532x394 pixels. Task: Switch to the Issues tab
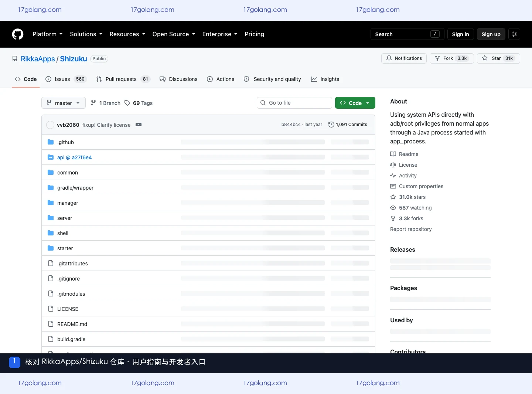point(66,79)
